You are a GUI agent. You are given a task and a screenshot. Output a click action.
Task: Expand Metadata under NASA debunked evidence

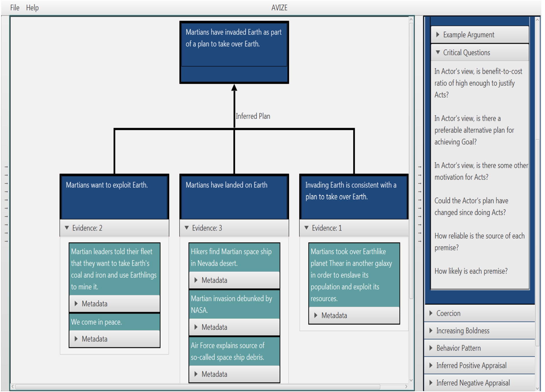(214, 327)
